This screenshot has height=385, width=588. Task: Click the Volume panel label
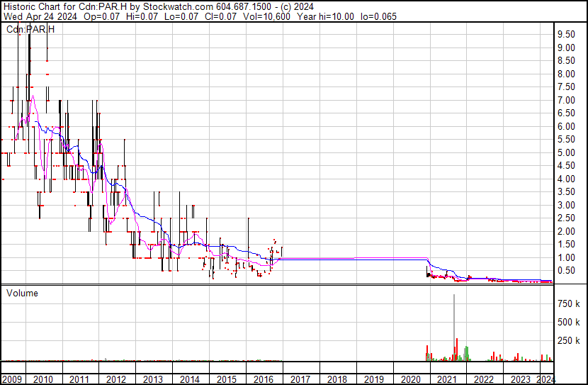tap(23, 293)
